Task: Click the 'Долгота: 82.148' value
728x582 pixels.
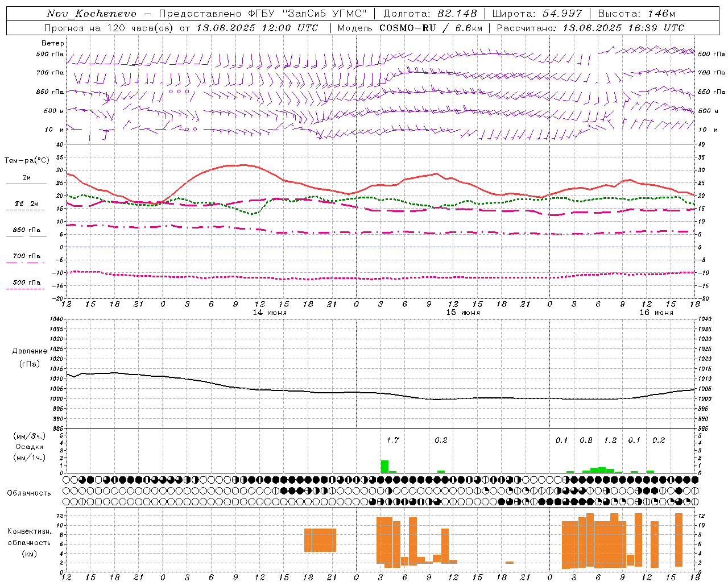Action: 429,14
